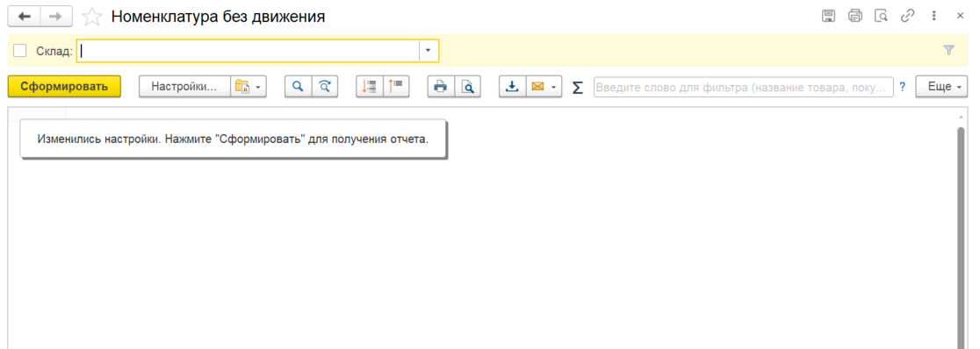Click the word filter search field
Screen dimensions: 980x349
pos(743,87)
